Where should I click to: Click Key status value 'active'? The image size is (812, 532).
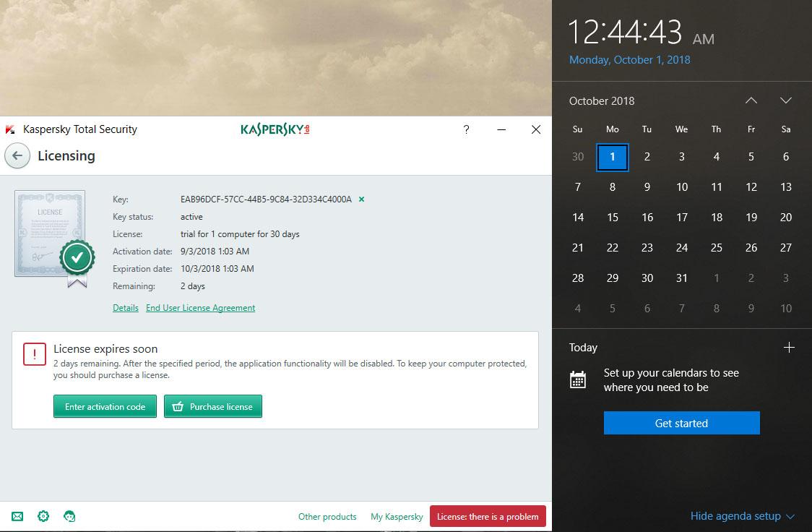[x=191, y=217]
